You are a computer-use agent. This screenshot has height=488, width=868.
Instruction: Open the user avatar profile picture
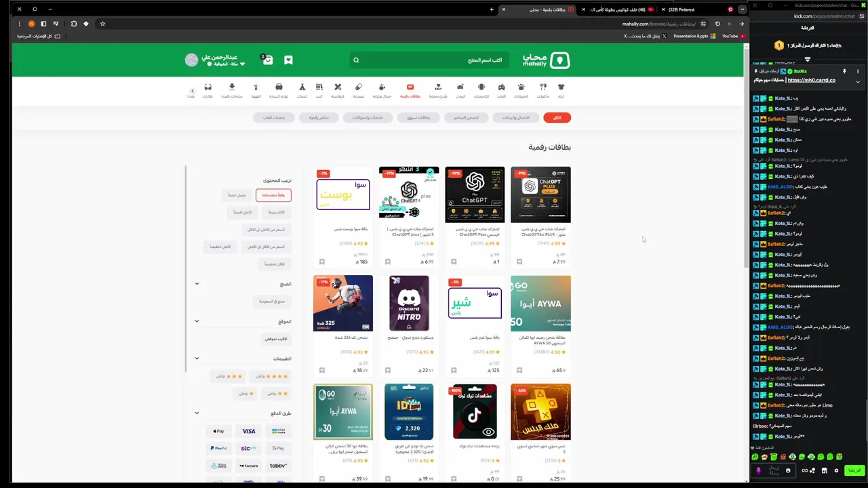coord(191,60)
